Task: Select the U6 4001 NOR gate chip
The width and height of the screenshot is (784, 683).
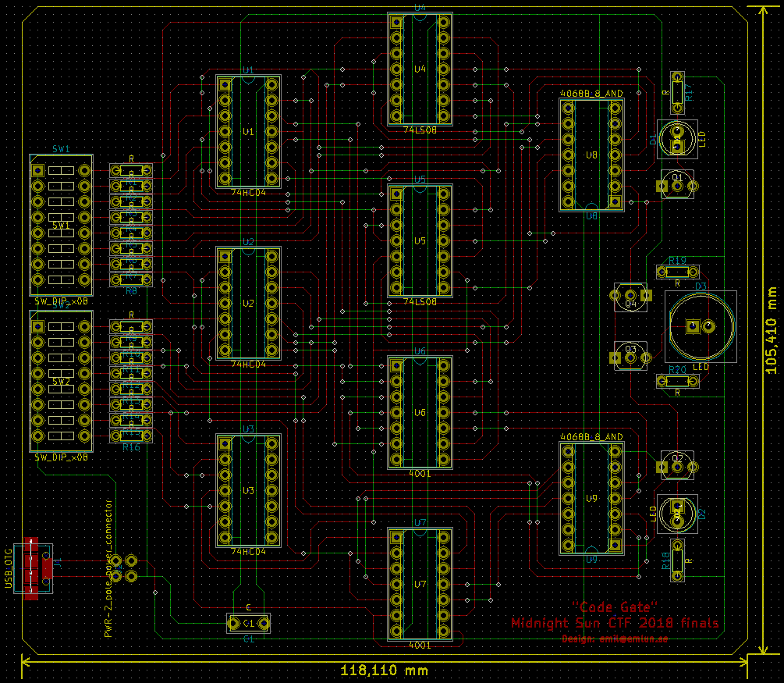Action: point(420,413)
